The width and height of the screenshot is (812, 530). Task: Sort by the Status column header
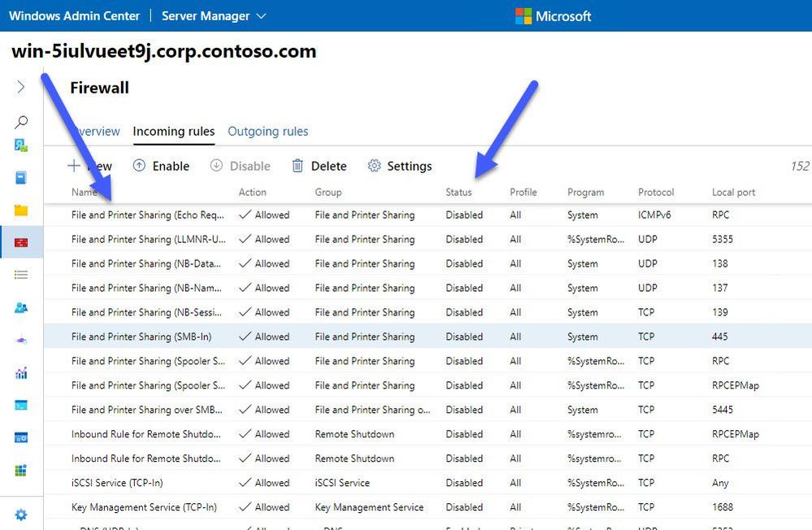pos(458,192)
